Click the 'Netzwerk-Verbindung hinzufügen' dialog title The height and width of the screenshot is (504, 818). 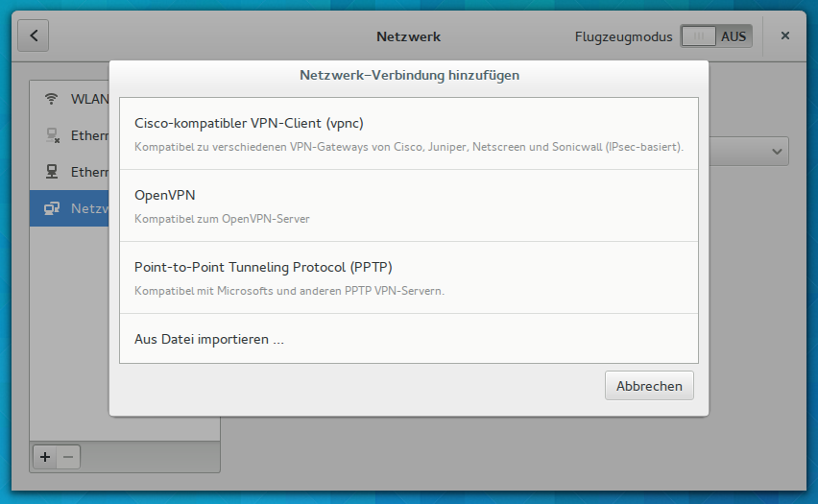[410, 75]
